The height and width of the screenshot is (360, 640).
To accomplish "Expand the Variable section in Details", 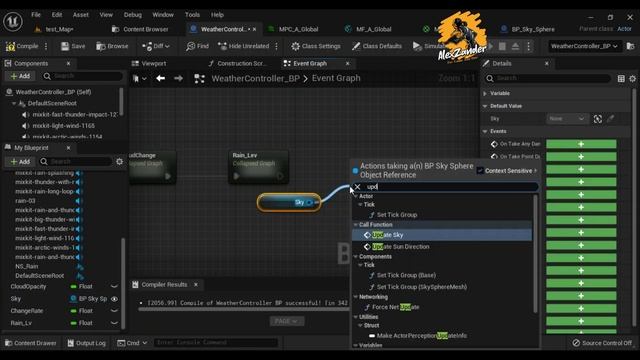I will click(x=485, y=93).
